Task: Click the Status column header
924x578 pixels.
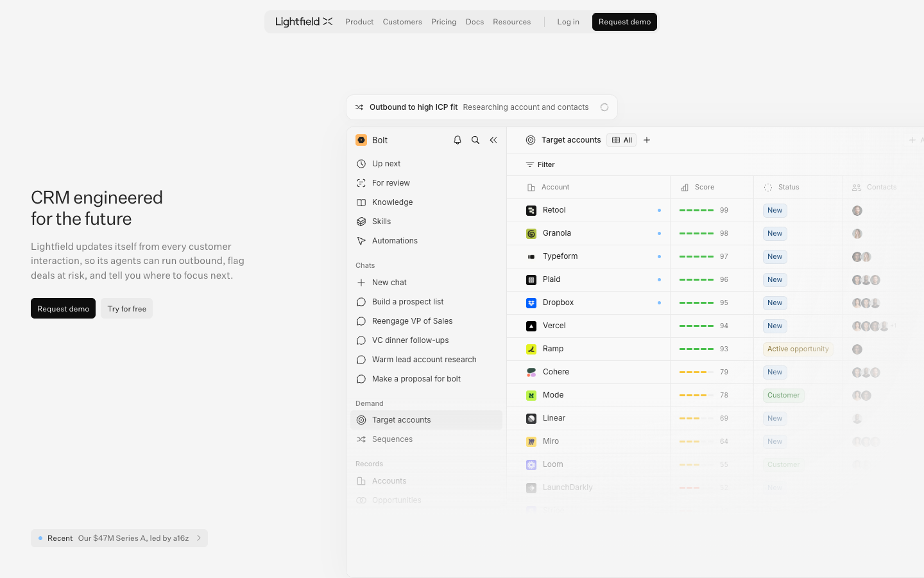Action: (x=798, y=188)
